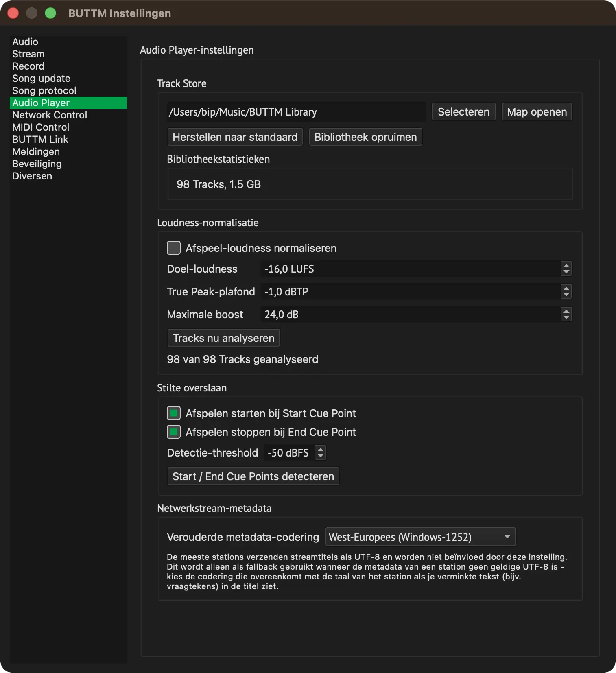Click Start / End Cue Points detecteren
Image resolution: width=616 pixels, height=673 pixels.
point(253,476)
